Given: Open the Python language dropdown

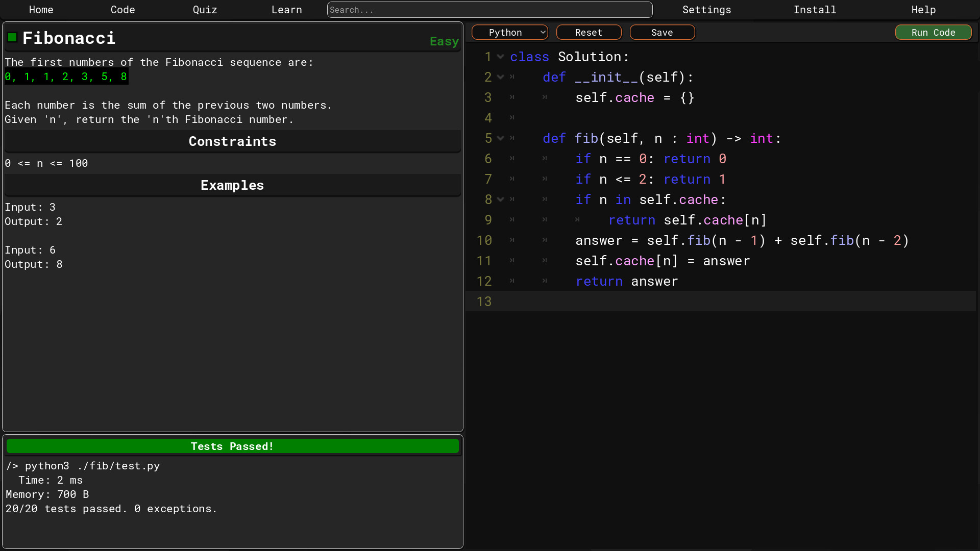Looking at the screenshot, I should coord(509,32).
